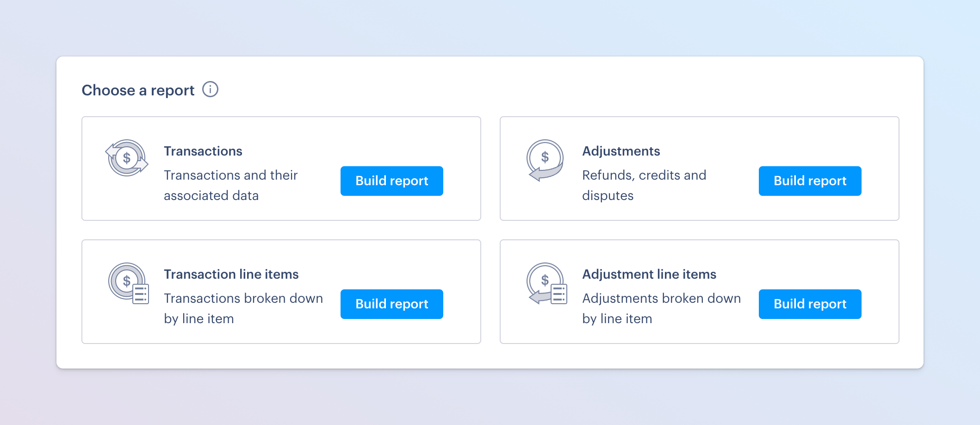Open the info tooltip next to Choose a report
This screenshot has width=980, height=425.
click(x=211, y=89)
